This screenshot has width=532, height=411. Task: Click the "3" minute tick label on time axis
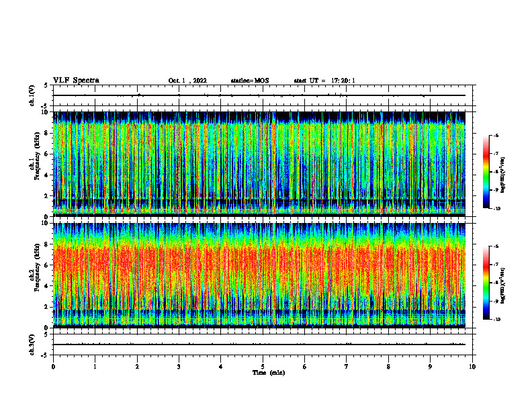pyautogui.click(x=179, y=367)
